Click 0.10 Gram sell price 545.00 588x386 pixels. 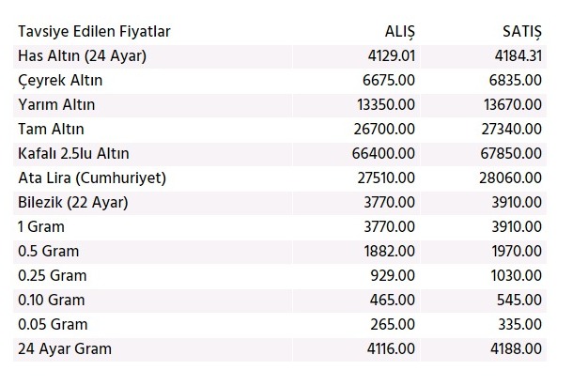(x=519, y=301)
